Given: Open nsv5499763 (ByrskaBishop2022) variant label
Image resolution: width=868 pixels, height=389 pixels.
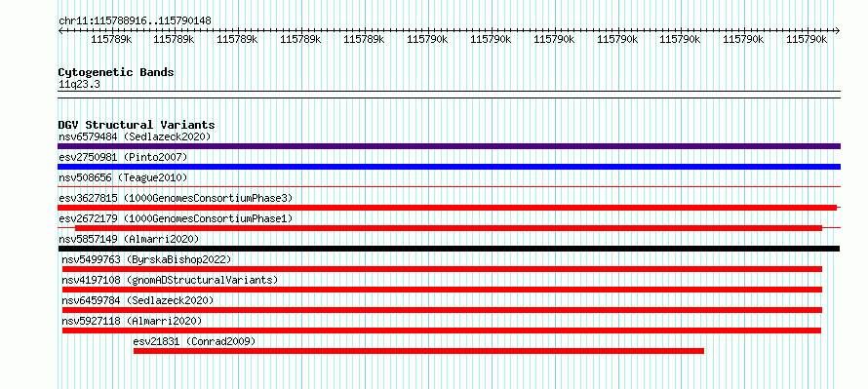Looking at the screenshot, I should pyautogui.click(x=146, y=259).
